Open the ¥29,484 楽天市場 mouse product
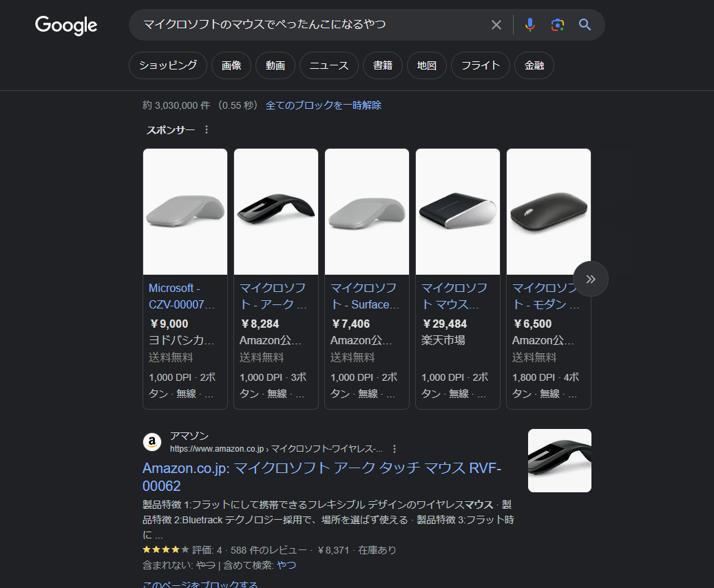Viewport: 714px width, 588px height. click(457, 296)
